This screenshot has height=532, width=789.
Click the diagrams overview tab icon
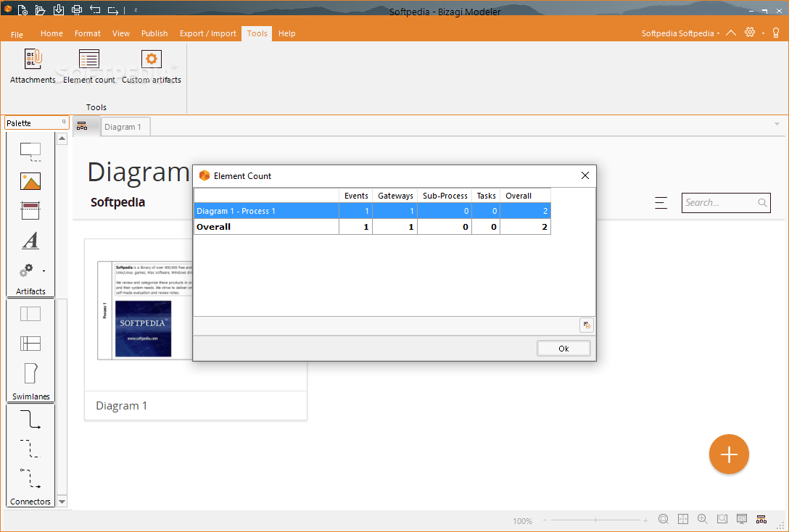click(x=82, y=127)
